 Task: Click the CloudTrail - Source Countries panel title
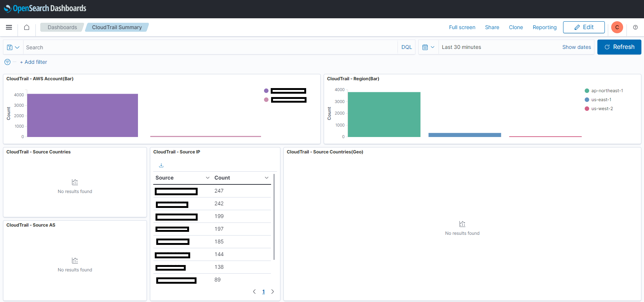pyautogui.click(x=38, y=152)
